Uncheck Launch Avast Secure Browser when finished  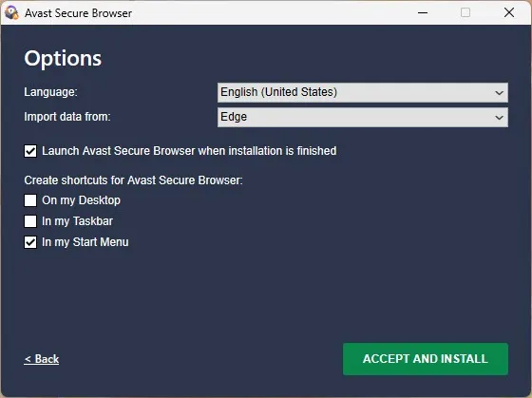click(x=30, y=151)
